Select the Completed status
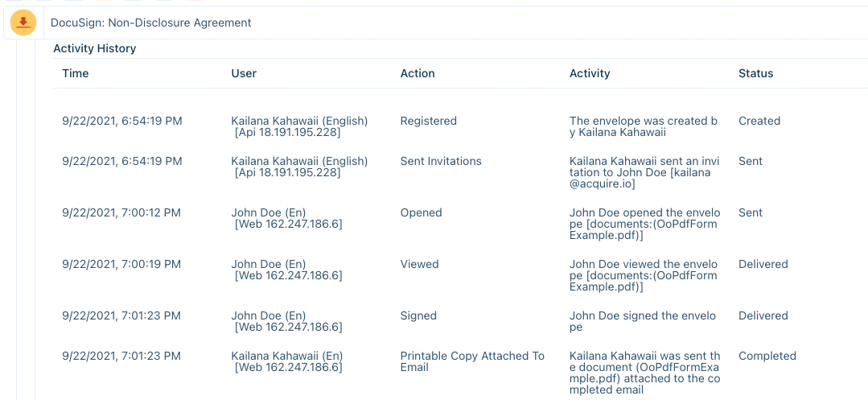 tap(767, 357)
